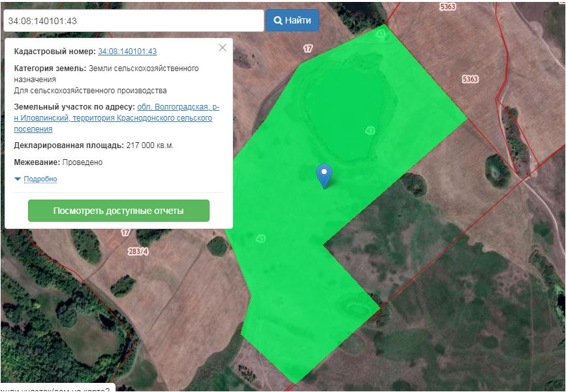
Task: Click the blue location pin marker
Action: coord(324,174)
